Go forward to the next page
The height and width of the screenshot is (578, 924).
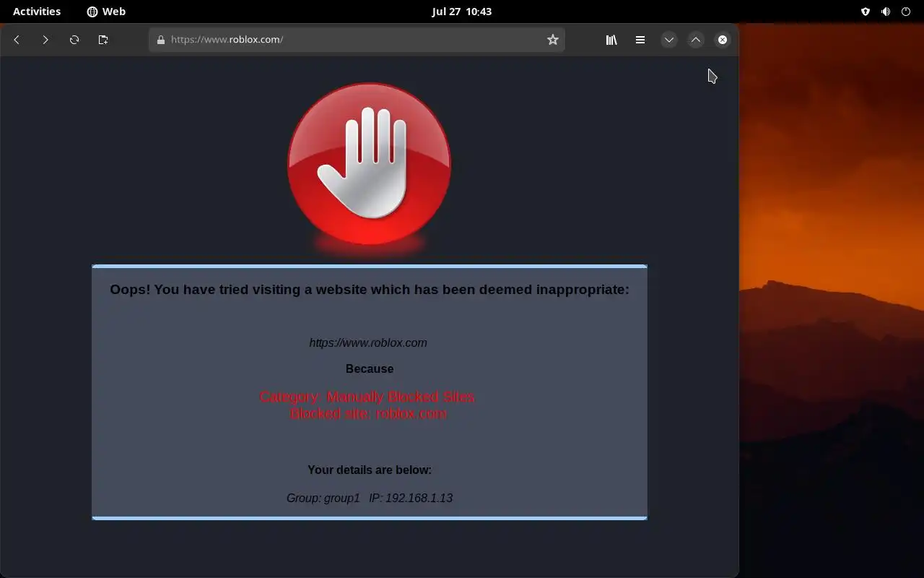tap(45, 40)
